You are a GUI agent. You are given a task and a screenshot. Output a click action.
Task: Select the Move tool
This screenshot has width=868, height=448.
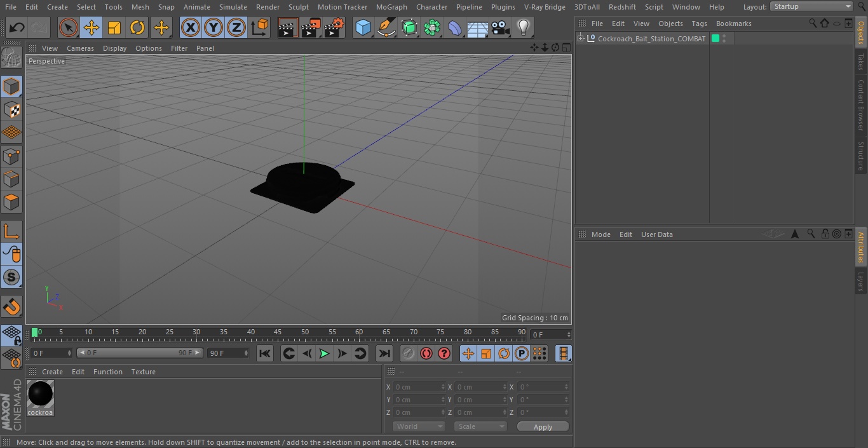[92, 27]
